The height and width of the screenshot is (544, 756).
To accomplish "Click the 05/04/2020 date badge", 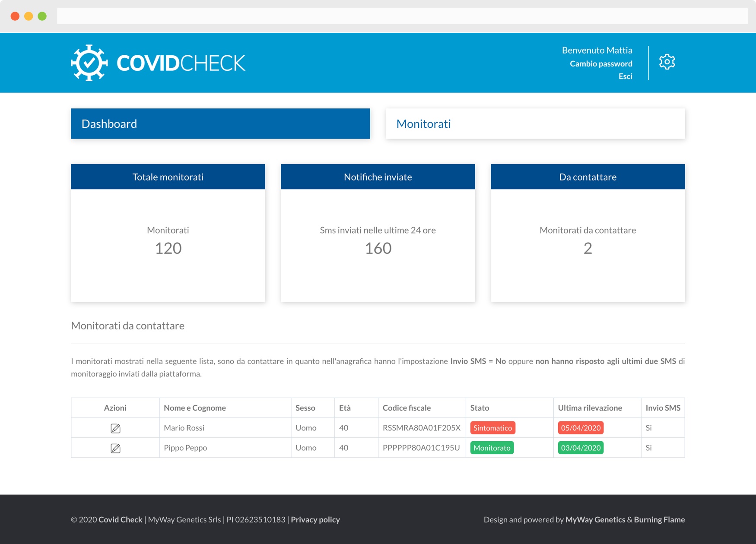I will pyautogui.click(x=581, y=428).
